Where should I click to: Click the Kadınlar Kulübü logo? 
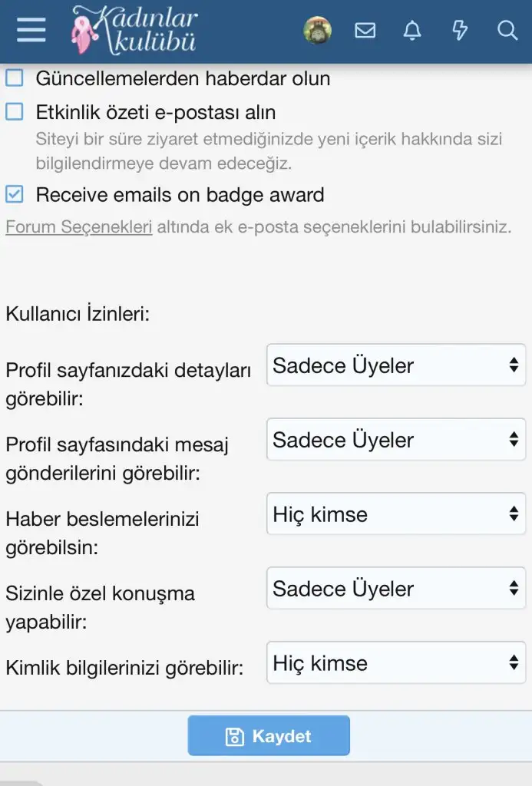[134, 31]
